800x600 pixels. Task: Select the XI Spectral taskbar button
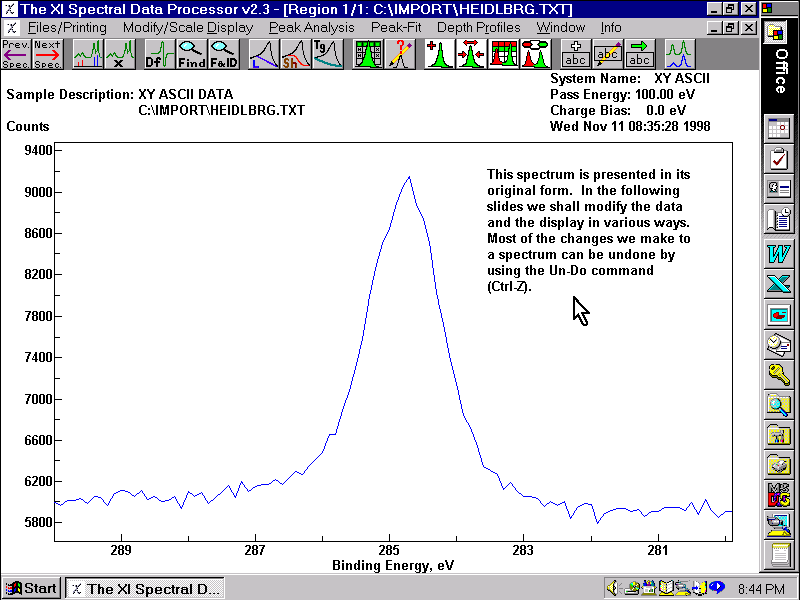point(144,588)
